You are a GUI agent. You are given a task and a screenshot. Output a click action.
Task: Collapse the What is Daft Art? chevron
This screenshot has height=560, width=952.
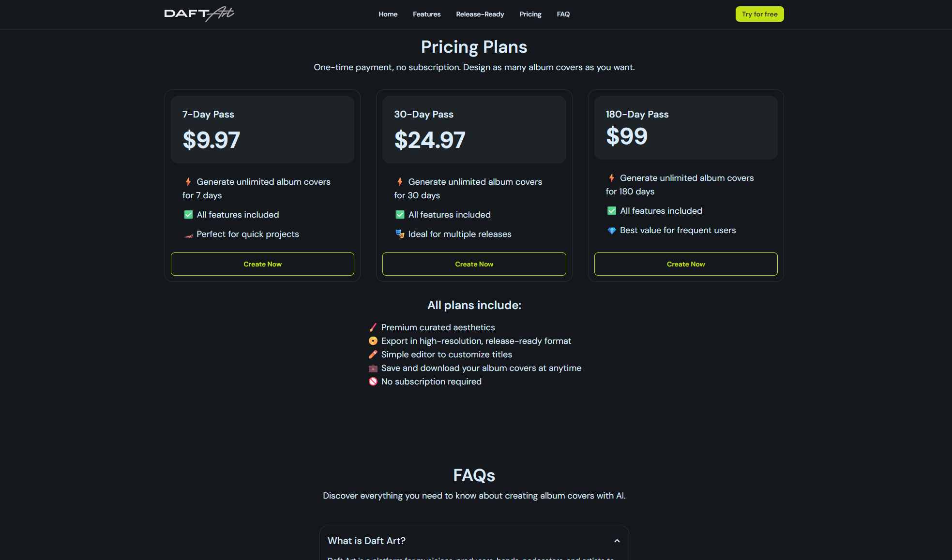[x=617, y=541]
